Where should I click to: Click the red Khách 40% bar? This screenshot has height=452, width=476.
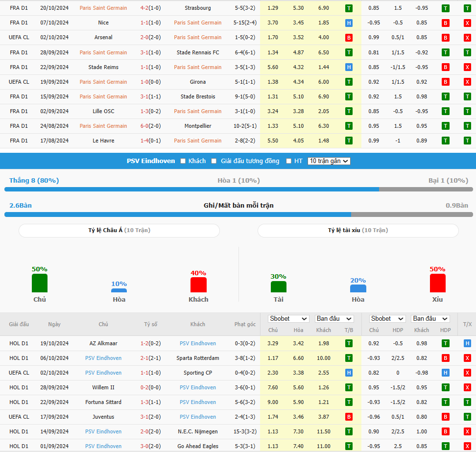[x=198, y=285]
